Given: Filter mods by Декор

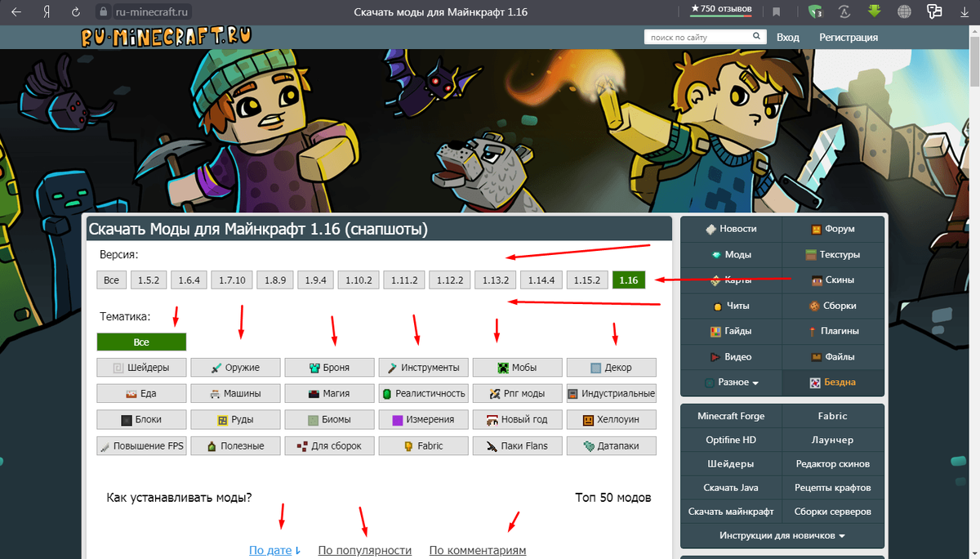Looking at the screenshot, I should [612, 367].
